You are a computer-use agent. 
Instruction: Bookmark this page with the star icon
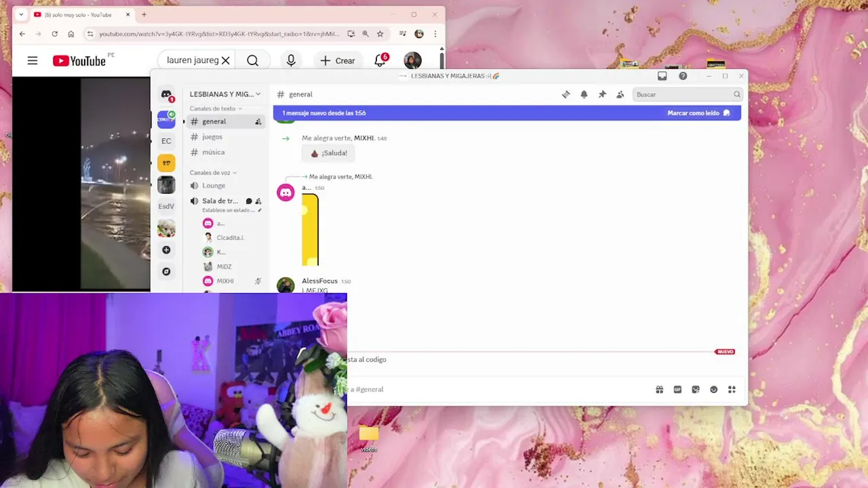(x=380, y=34)
